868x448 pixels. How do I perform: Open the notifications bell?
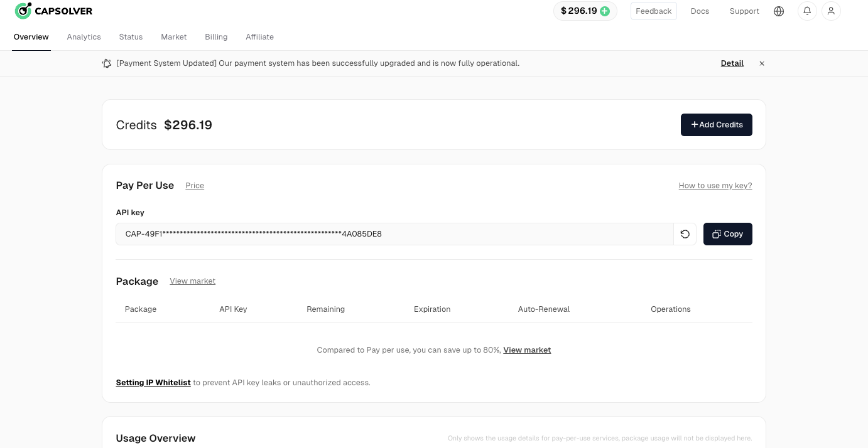pos(807,11)
